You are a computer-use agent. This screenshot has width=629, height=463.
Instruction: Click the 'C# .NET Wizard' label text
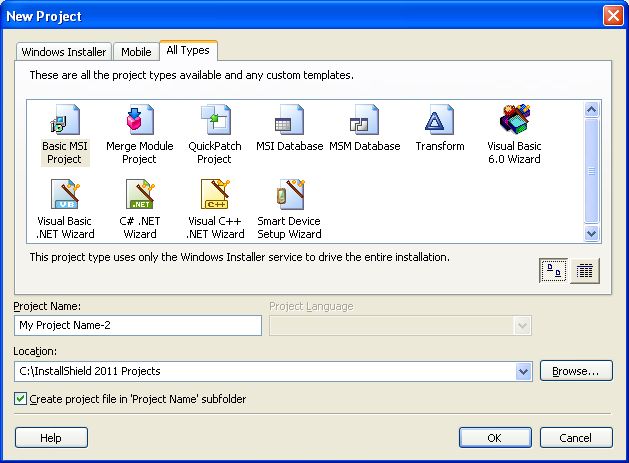(140, 227)
